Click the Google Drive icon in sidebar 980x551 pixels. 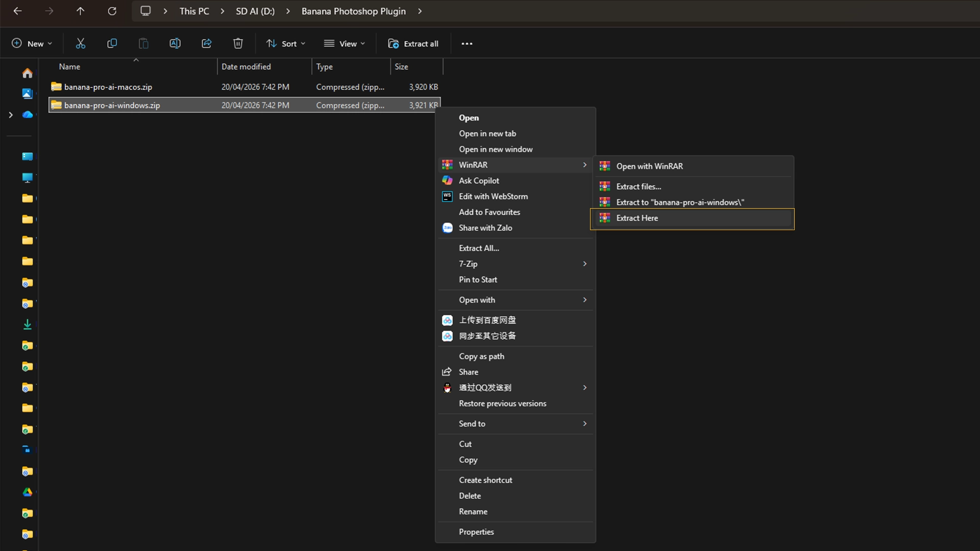28,492
